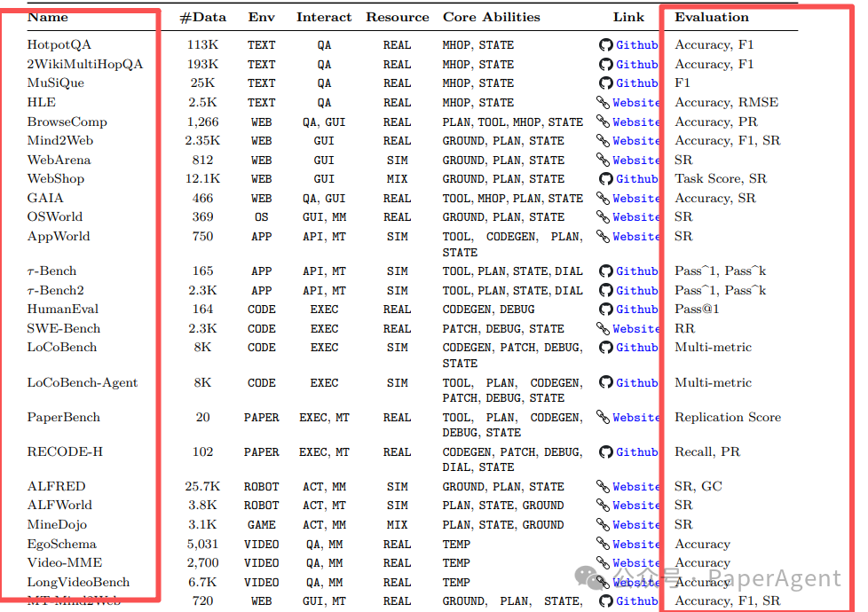Click the GitHub icon in the LoCoBench-Agent row
The height and width of the screenshot is (612, 868).
pos(606,382)
